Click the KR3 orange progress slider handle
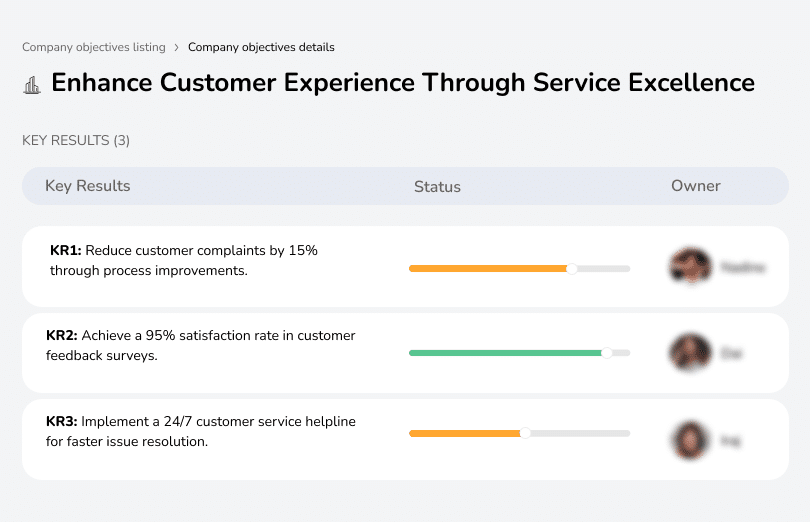This screenshot has width=810, height=522. point(525,434)
